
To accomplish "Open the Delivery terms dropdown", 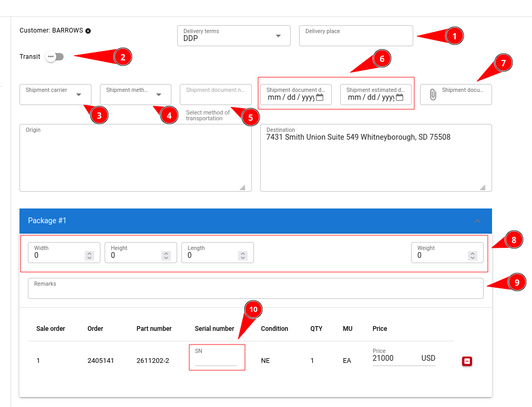I will [x=278, y=36].
